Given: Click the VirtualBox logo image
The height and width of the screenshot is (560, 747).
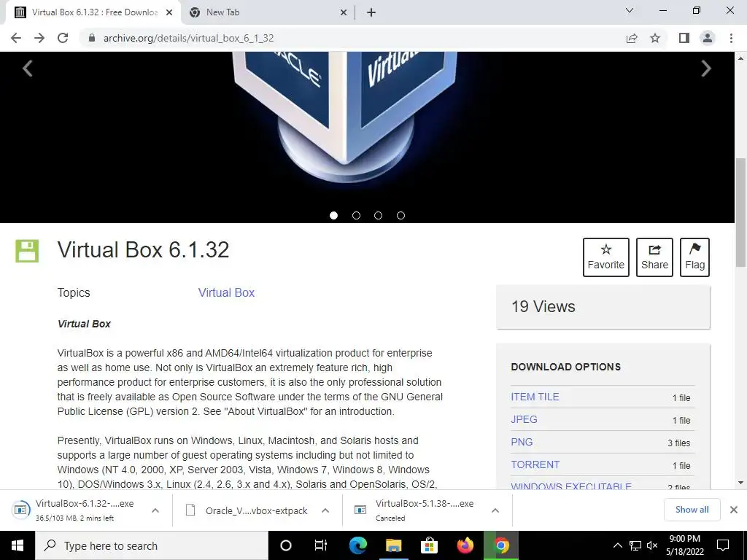Looking at the screenshot, I should pos(345,117).
